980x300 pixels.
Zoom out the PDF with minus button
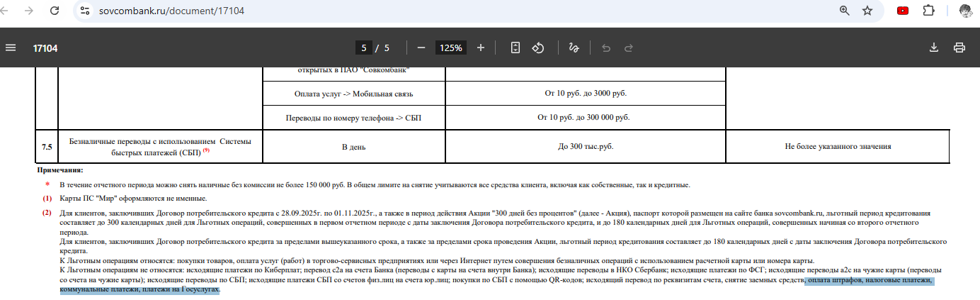421,48
